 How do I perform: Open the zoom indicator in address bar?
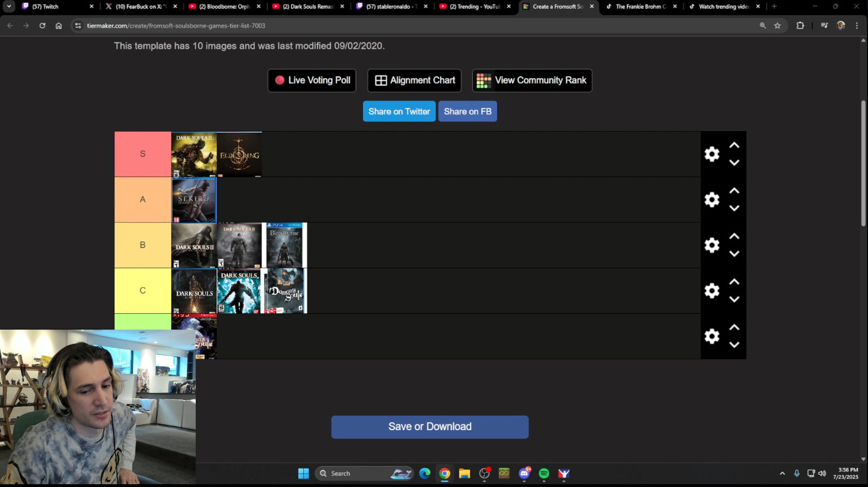763,26
